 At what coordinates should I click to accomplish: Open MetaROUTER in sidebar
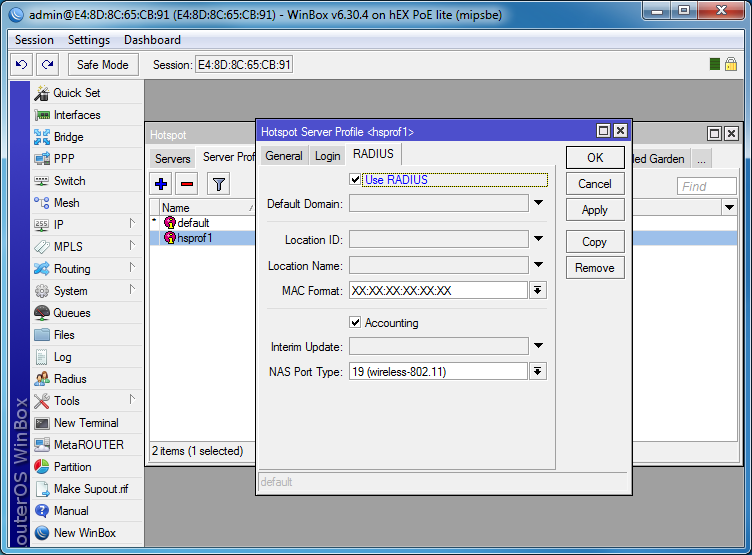pyautogui.click(x=87, y=445)
